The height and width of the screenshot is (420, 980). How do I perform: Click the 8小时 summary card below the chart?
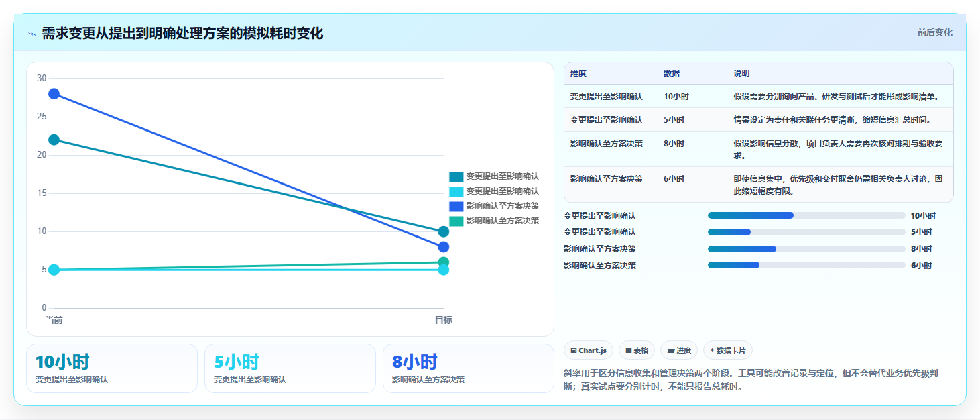(469, 368)
